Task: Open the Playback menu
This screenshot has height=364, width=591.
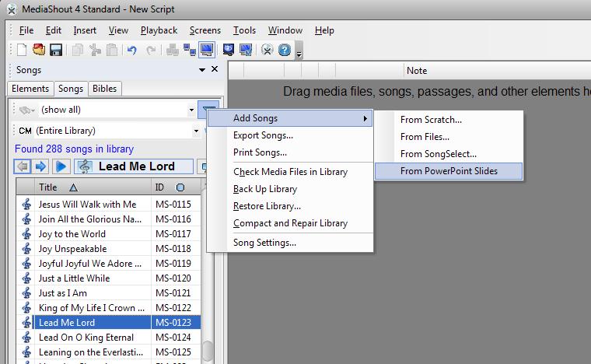Action: (x=159, y=30)
